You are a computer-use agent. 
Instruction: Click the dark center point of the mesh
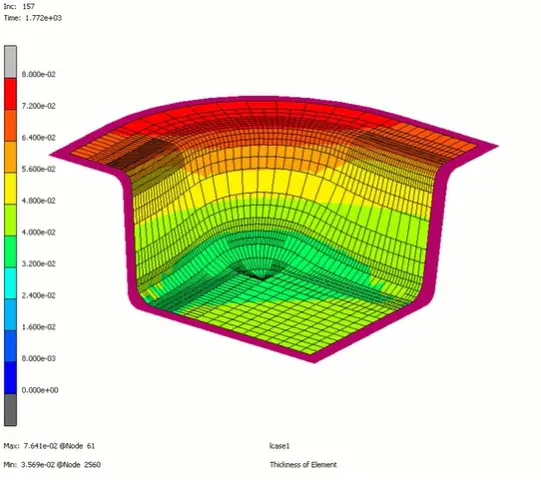point(261,275)
